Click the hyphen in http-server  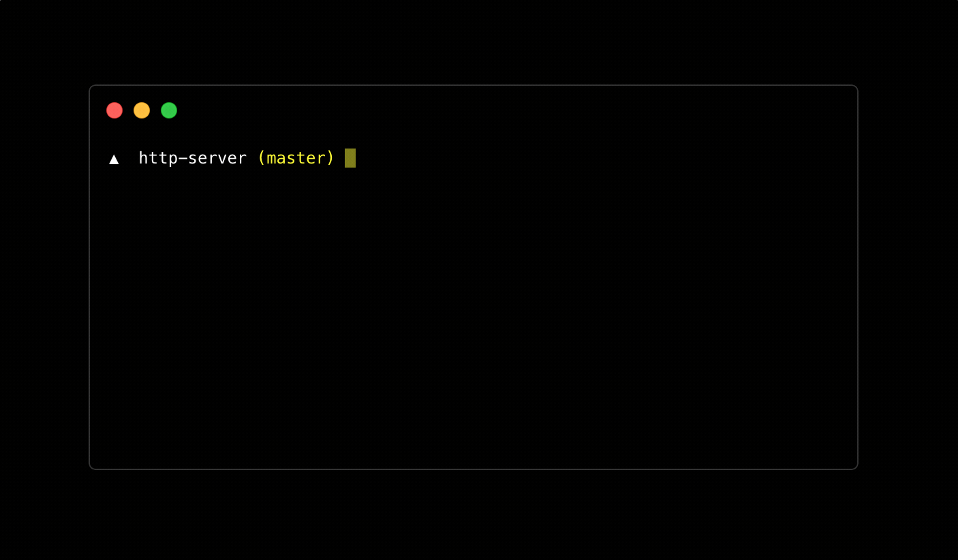point(182,159)
